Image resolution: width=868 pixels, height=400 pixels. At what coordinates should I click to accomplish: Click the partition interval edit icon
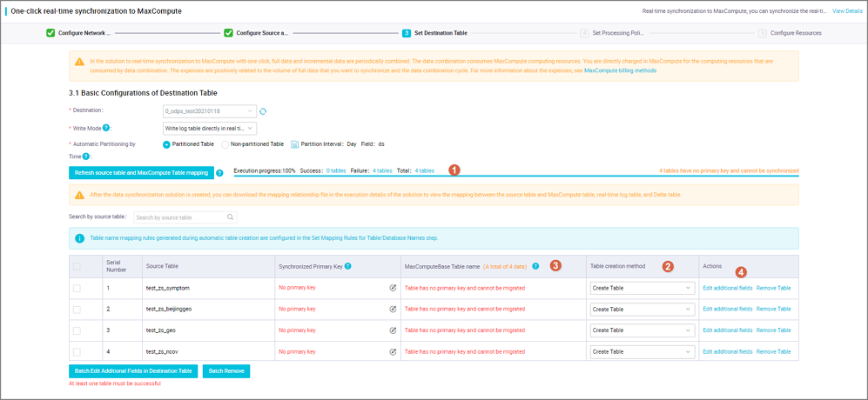pos(294,144)
